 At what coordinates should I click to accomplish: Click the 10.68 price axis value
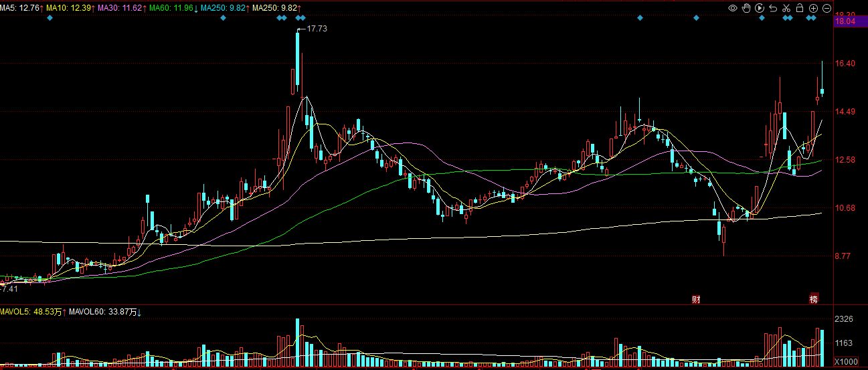point(846,208)
